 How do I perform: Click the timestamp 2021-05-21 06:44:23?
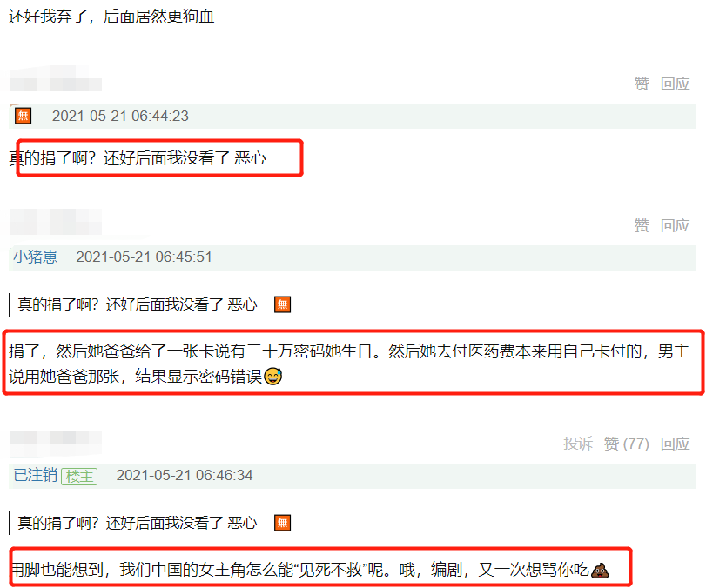(120, 116)
